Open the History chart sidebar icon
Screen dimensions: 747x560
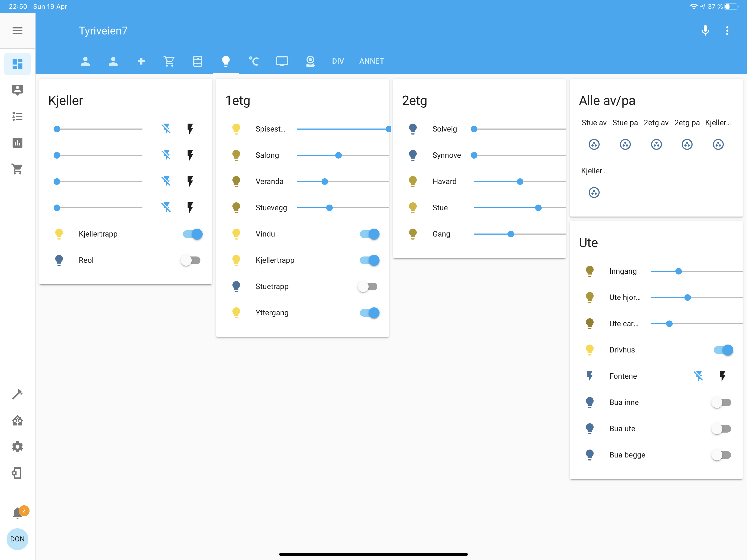(17, 143)
